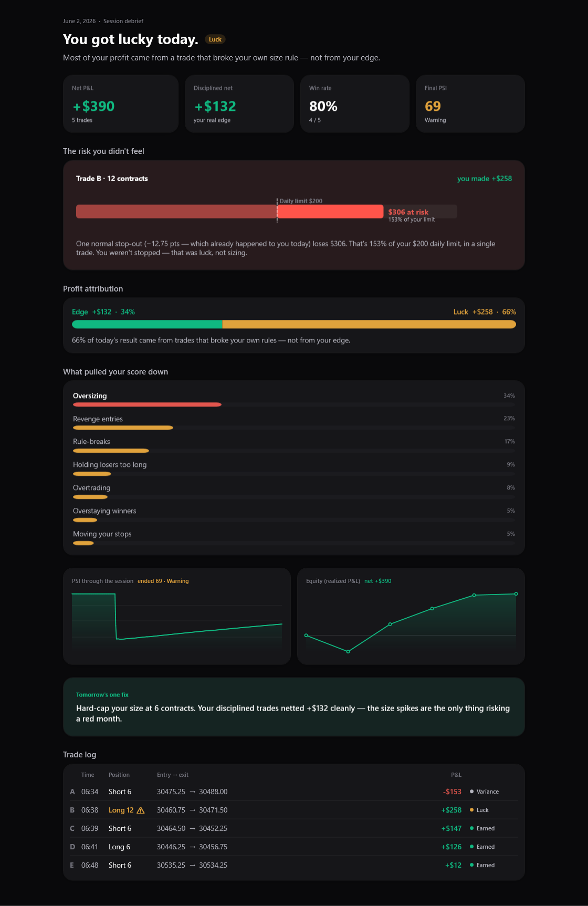Click the 23% value for Revenge entries
This screenshot has width=588, height=906.
click(x=509, y=419)
